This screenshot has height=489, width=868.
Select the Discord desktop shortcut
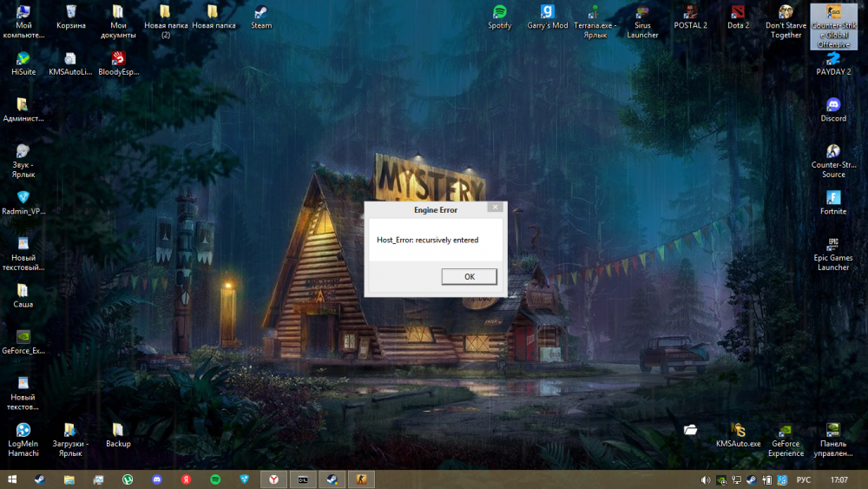tap(833, 110)
